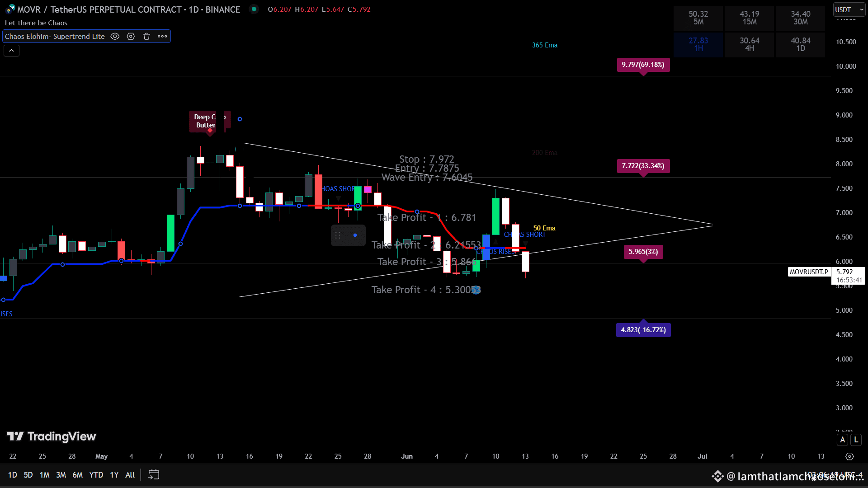This screenshot has width=868, height=488.
Task: Click the Jun date axis label
Action: (407, 456)
